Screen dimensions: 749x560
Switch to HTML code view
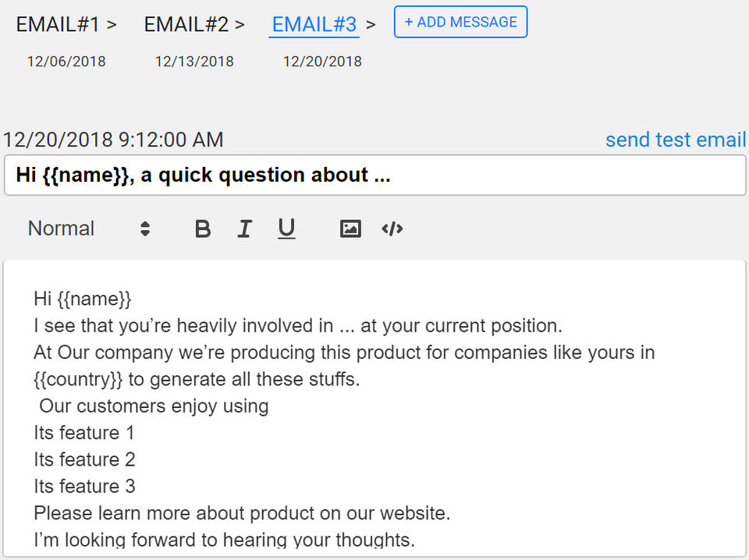[x=392, y=229]
